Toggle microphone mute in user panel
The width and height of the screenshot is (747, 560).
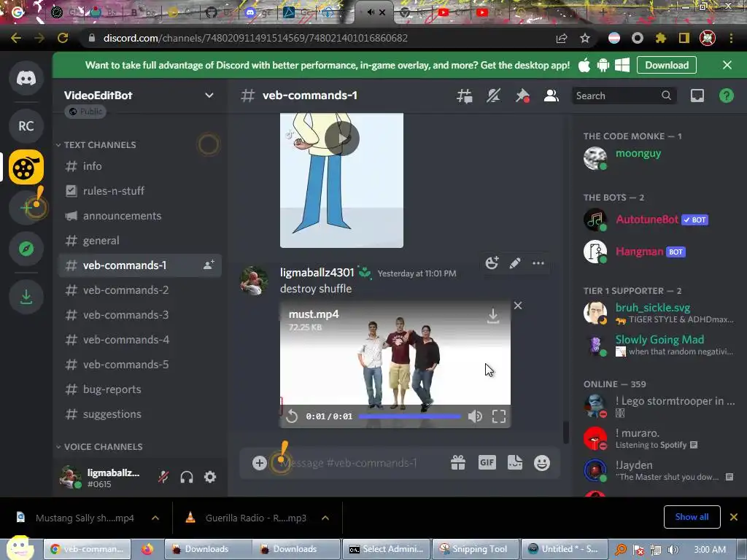(163, 477)
